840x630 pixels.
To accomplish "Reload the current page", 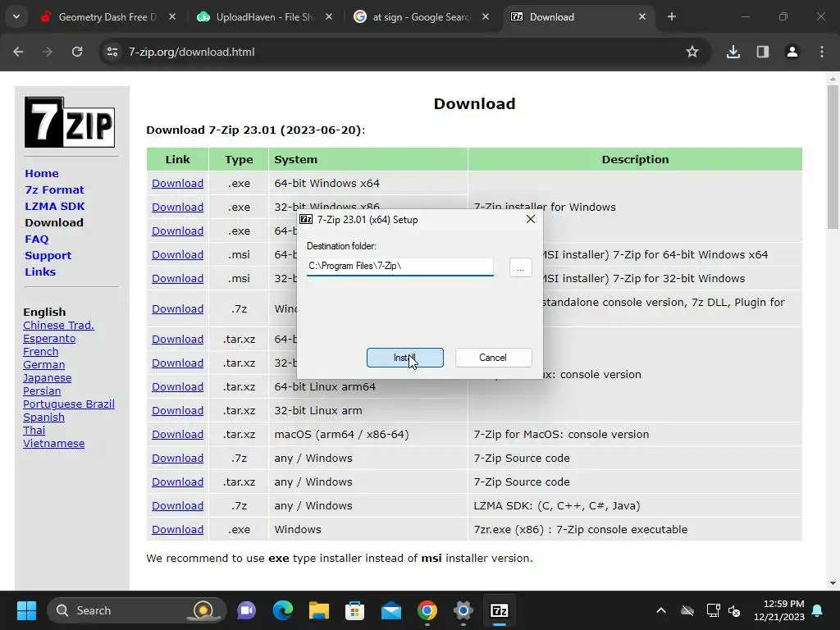I will pos(77,52).
